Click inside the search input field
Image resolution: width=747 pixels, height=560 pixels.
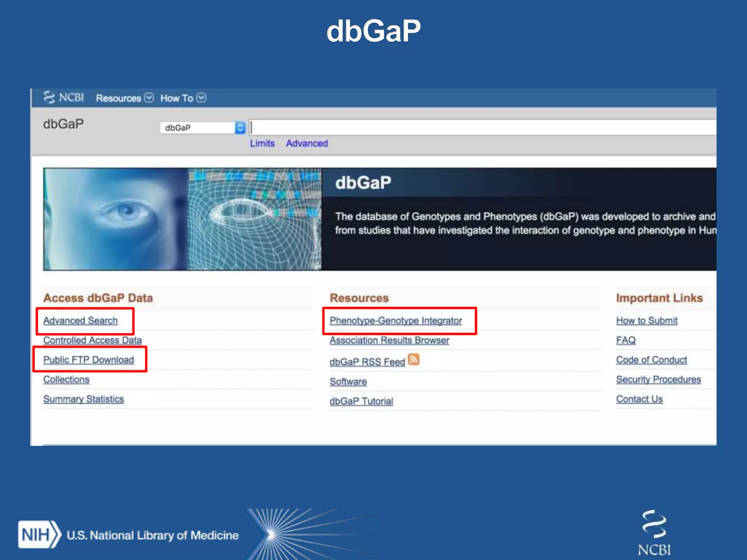(481, 128)
